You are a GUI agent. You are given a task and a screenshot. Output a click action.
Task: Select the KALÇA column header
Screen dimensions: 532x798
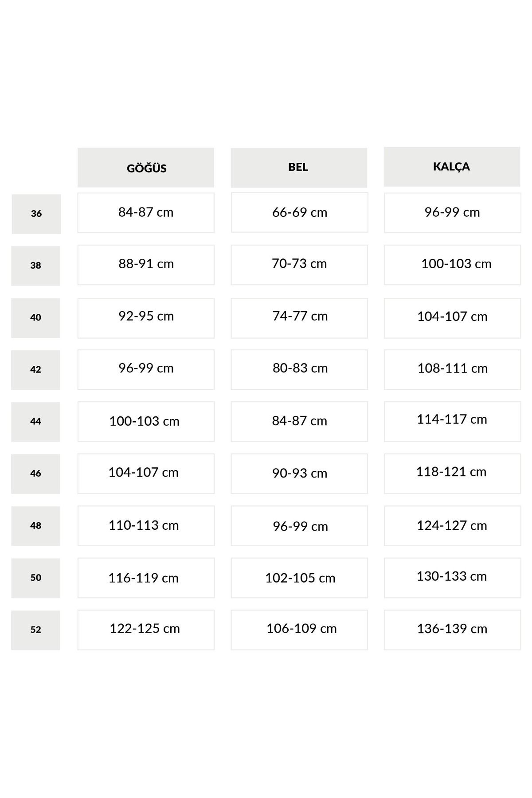coord(452,167)
